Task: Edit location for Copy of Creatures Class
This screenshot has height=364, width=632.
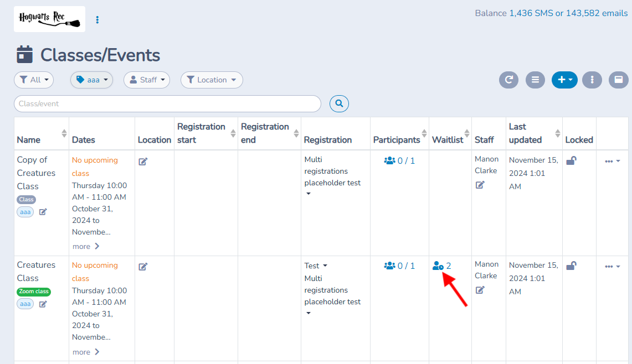Action: pyautogui.click(x=143, y=162)
